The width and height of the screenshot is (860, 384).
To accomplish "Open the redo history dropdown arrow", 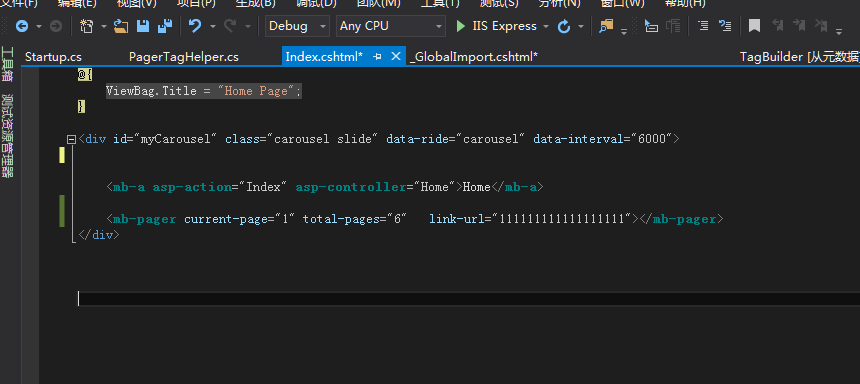I will pyautogui.click(x=247, y=26).
